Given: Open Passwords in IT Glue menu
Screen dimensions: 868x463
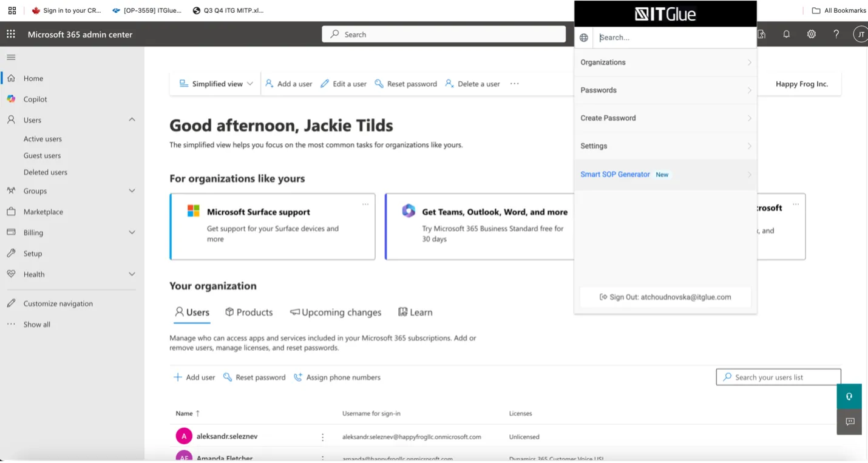Looking at the screenshot, I should tap(665, 90).
